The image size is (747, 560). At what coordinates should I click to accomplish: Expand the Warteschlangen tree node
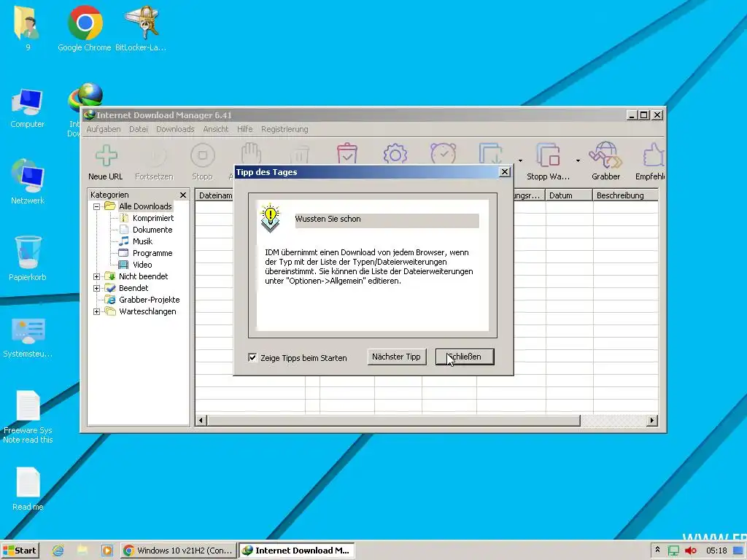click(x=97, y=311)
